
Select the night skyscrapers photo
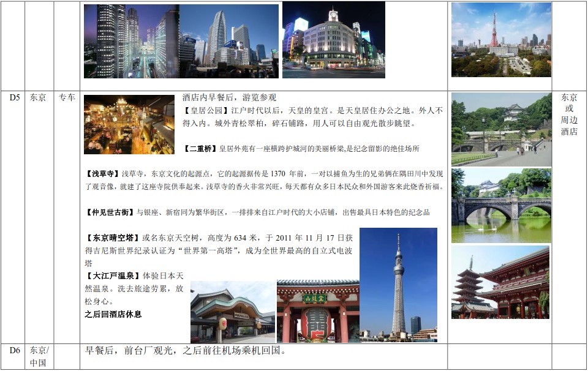[x=131, y=41]
